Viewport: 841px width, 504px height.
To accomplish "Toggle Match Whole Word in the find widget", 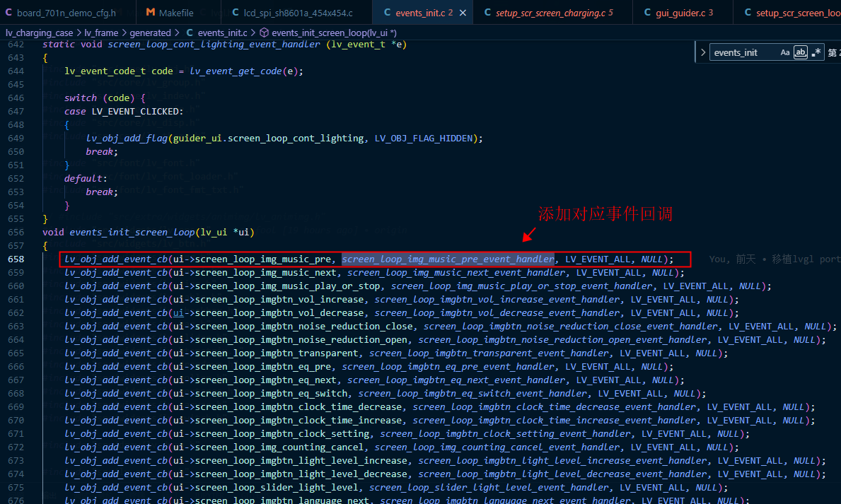I will (x=800, y=52).
